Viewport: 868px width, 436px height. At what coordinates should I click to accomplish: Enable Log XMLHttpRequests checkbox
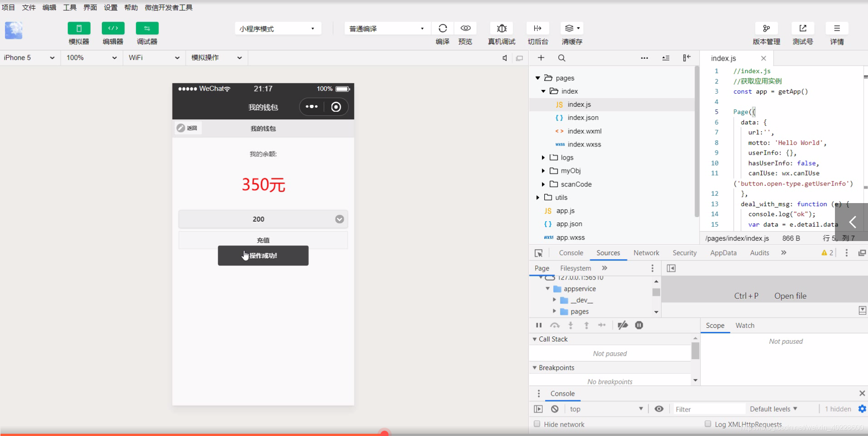click(x=708, y=424)
